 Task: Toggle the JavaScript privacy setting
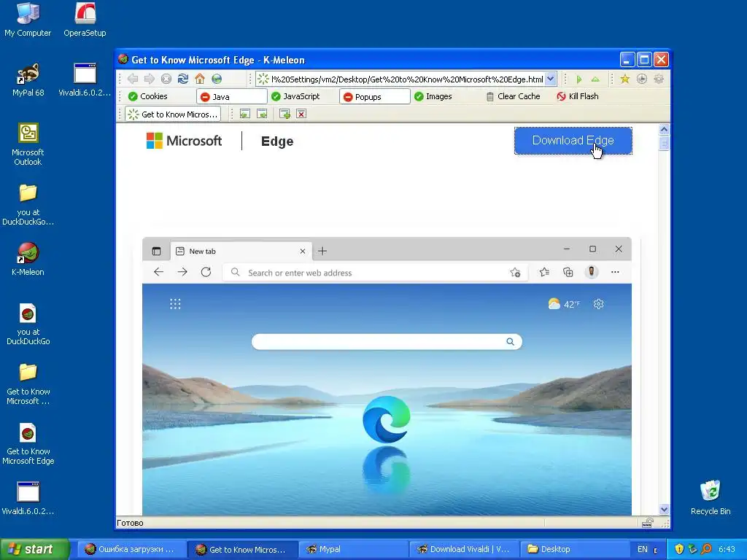[x=295, y=96]
